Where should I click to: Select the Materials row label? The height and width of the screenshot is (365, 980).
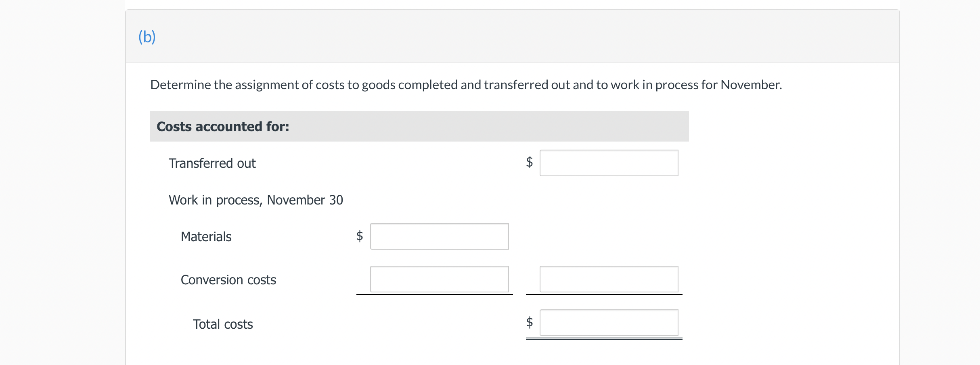click(x=206, y=237)
